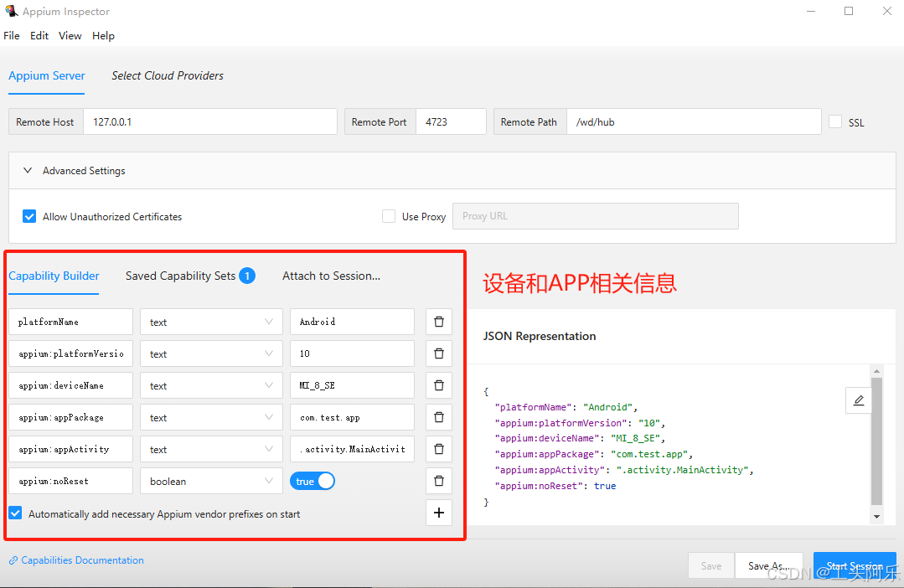Open the Edit menu
This screenshot has height=588, width=904.
(39, 36)
